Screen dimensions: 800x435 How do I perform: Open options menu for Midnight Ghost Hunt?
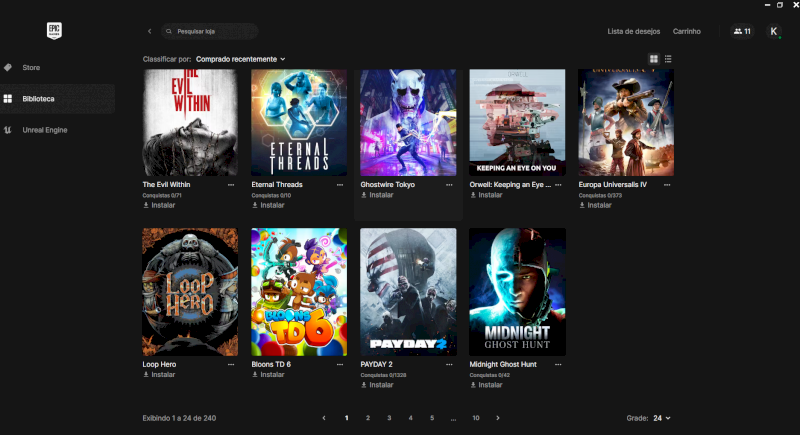point(558,364)
